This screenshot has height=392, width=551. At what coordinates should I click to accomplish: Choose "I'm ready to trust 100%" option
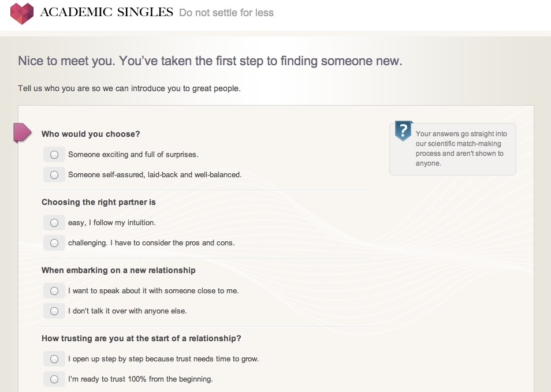tap(54, 379)
